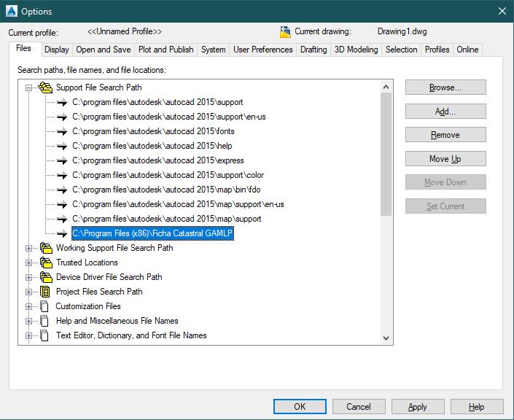The height and width of the screenshot is (420, 514).
Task: Click arrow icon beside 2015\help path
Action: pos(62,146)
